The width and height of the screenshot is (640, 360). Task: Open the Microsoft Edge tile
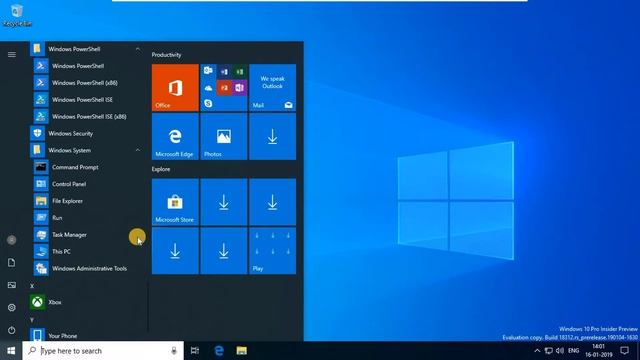[175, 136]
